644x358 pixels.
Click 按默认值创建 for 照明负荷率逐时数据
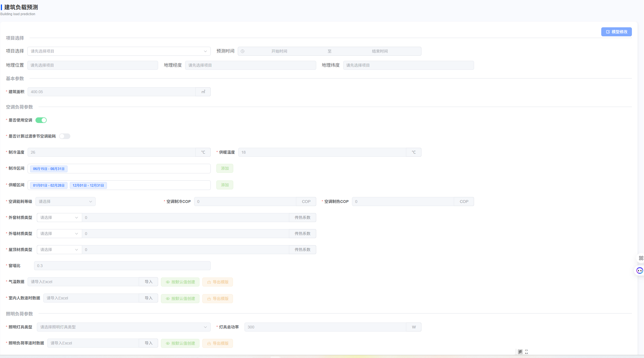point(180,343)
